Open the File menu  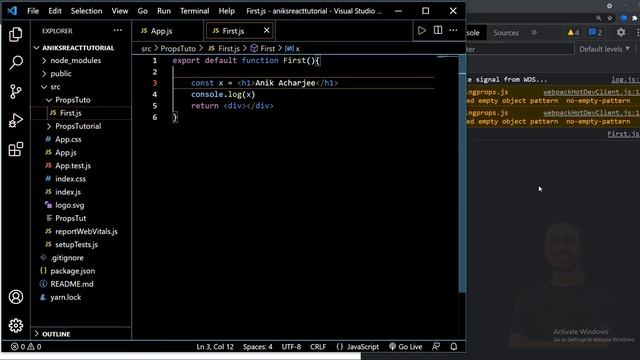33,11
